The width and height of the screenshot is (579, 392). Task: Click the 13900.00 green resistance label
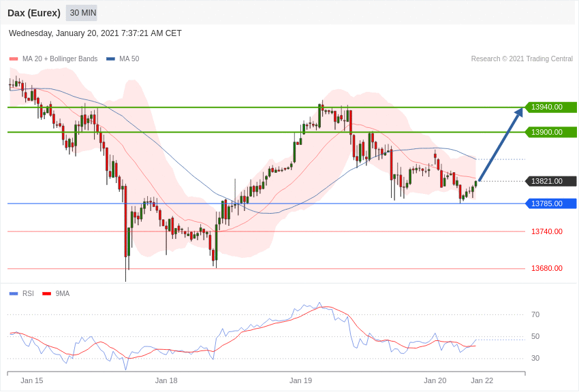coord(550,132)
